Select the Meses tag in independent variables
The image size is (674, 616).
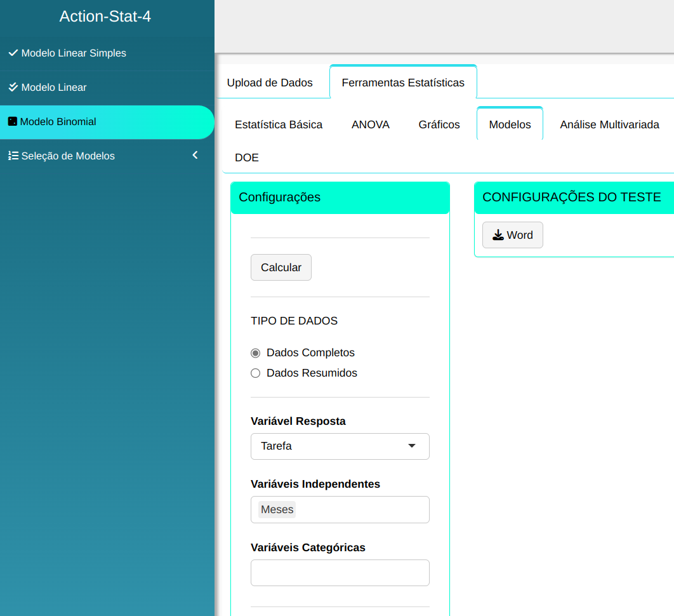coord(277,510)
